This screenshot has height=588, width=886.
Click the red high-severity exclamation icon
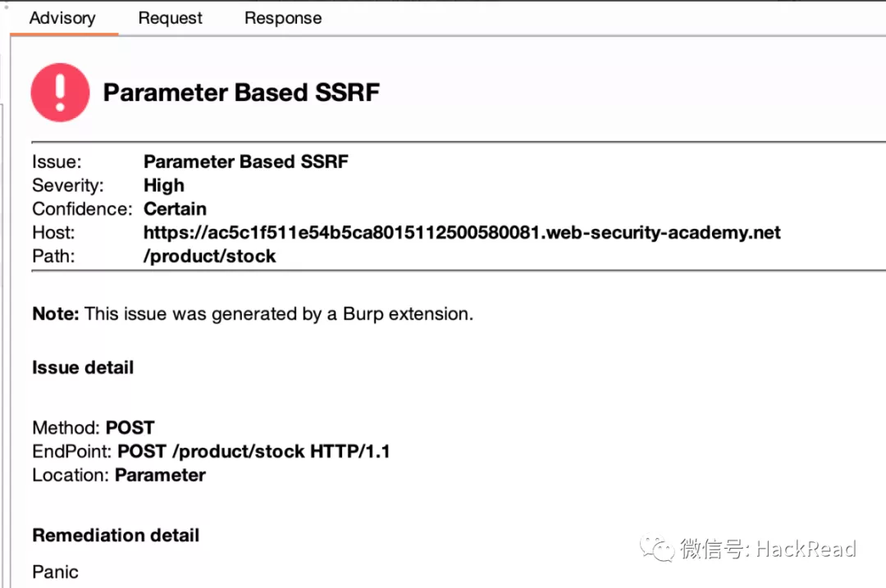[60, 92]
